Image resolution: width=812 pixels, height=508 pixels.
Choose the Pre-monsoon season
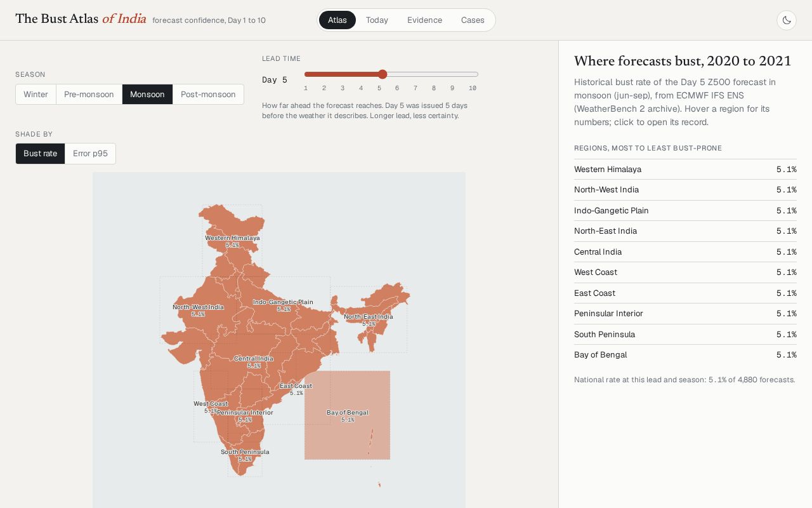tap(89, 95)
